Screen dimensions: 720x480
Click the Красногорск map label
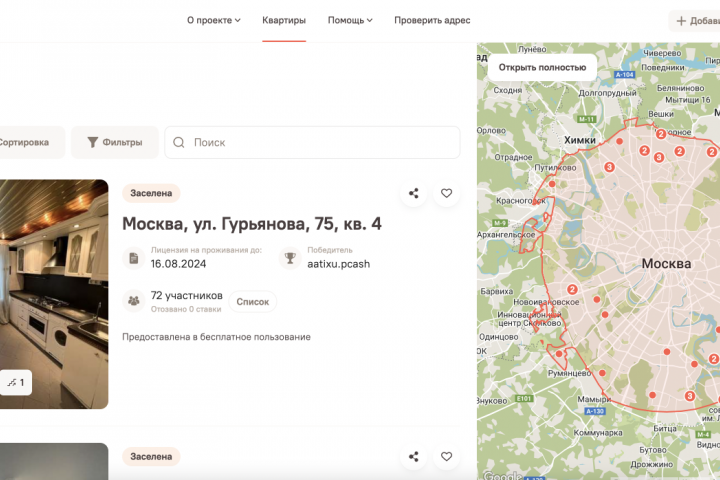[x=521, y=201]
